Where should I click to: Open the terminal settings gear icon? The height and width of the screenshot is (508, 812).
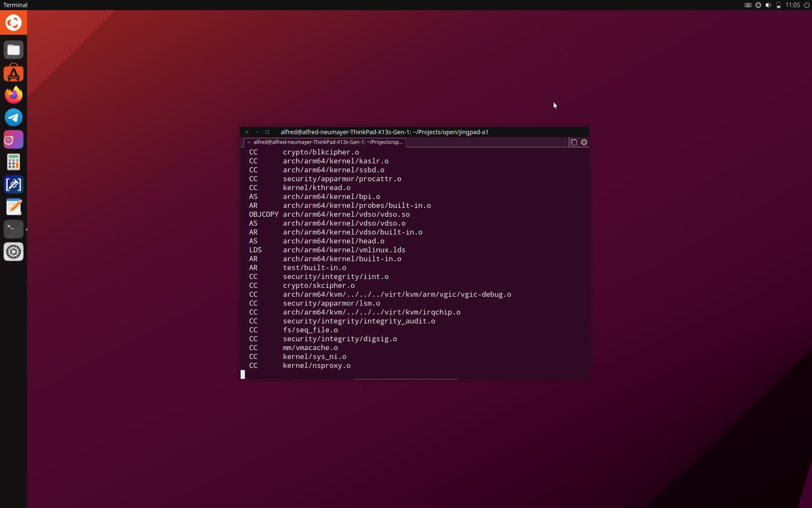point(584,142)
